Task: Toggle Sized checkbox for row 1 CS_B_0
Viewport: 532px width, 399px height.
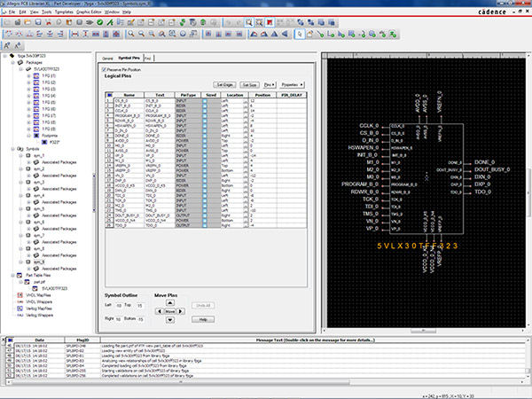Action: pyautogui.click(x=205, y=101)
